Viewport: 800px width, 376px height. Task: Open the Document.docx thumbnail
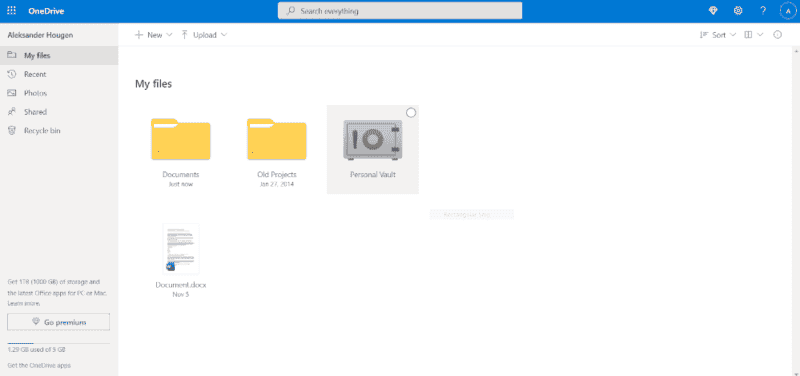tap(181, 249)
